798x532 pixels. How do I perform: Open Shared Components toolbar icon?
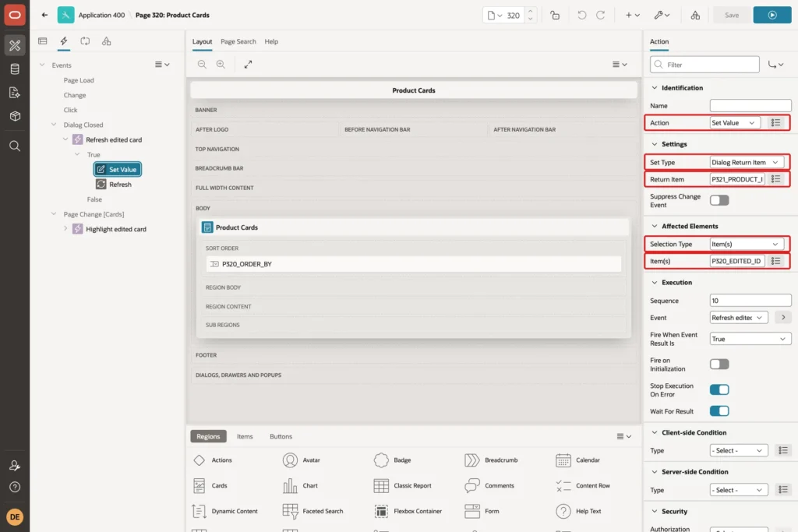[695, 16]
